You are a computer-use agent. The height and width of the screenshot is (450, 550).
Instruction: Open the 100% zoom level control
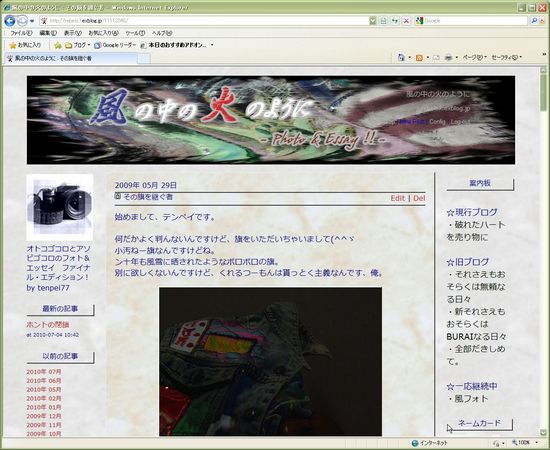(524, 443)
